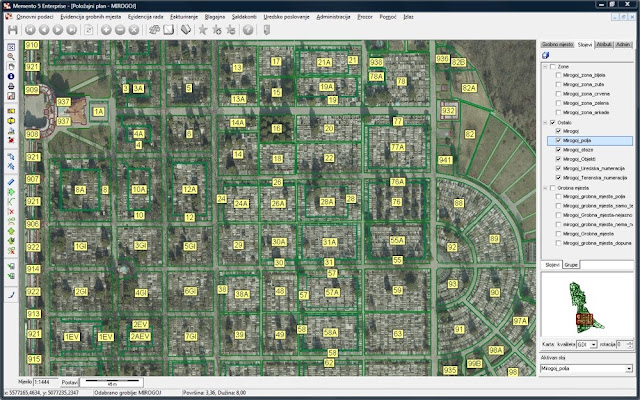Click the printer icon in left toolbar
The width and height of the screenshot is (640, 400).
point(11,86)
